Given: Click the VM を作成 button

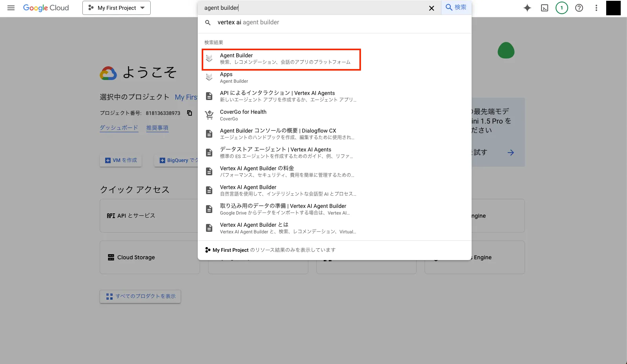Looking at the screenshot, I should [121, 160].
